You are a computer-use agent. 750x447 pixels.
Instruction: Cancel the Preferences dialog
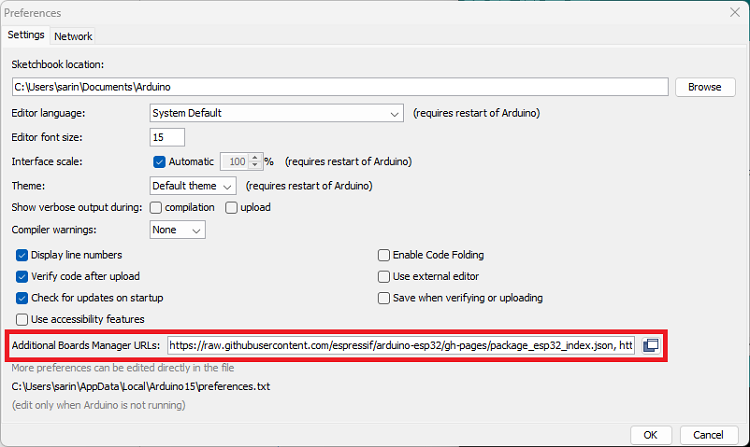point(708,435)
